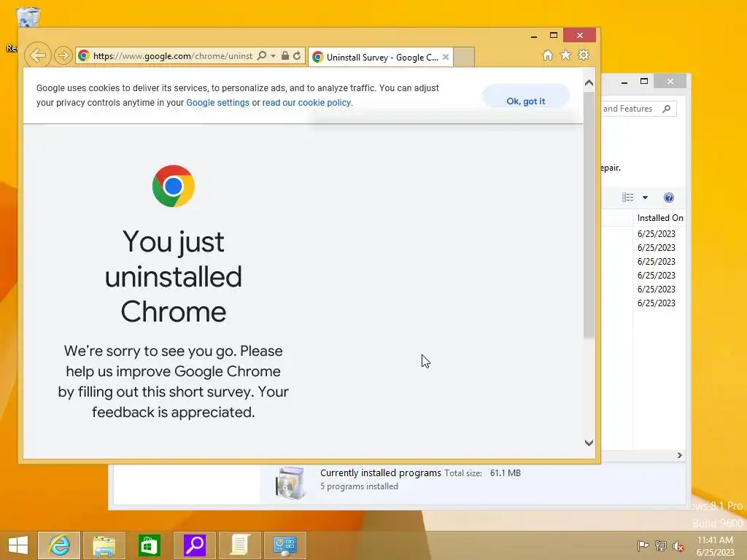Minimize the Internet Explorer window

coord(534,36)
